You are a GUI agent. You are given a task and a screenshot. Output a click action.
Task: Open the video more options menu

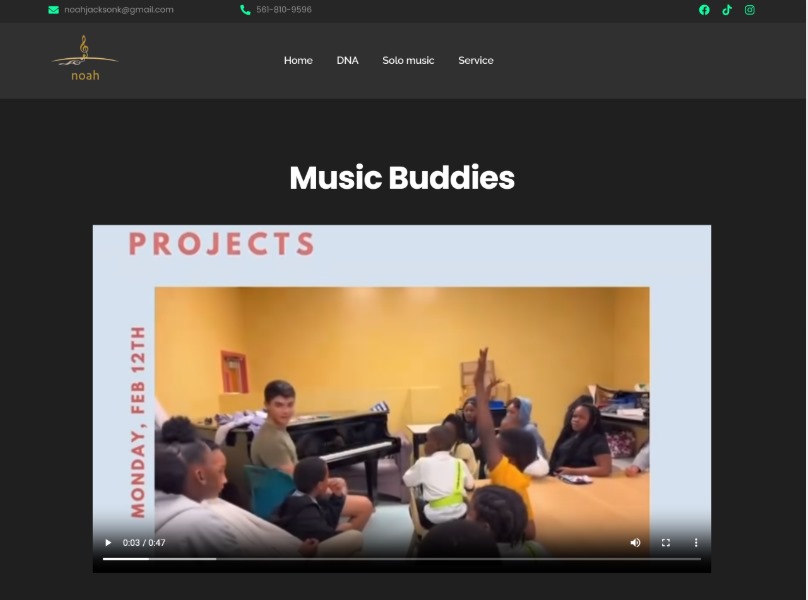(x=696, y=542)
